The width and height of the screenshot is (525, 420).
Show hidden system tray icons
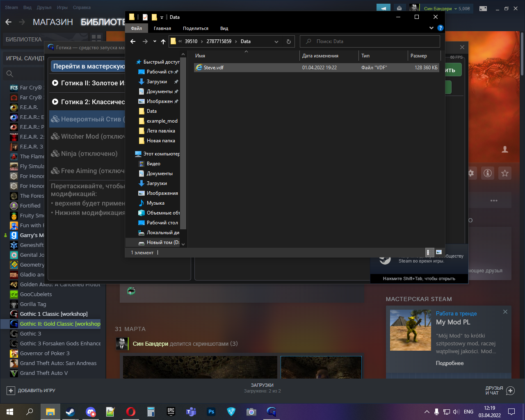coord(427,411)
